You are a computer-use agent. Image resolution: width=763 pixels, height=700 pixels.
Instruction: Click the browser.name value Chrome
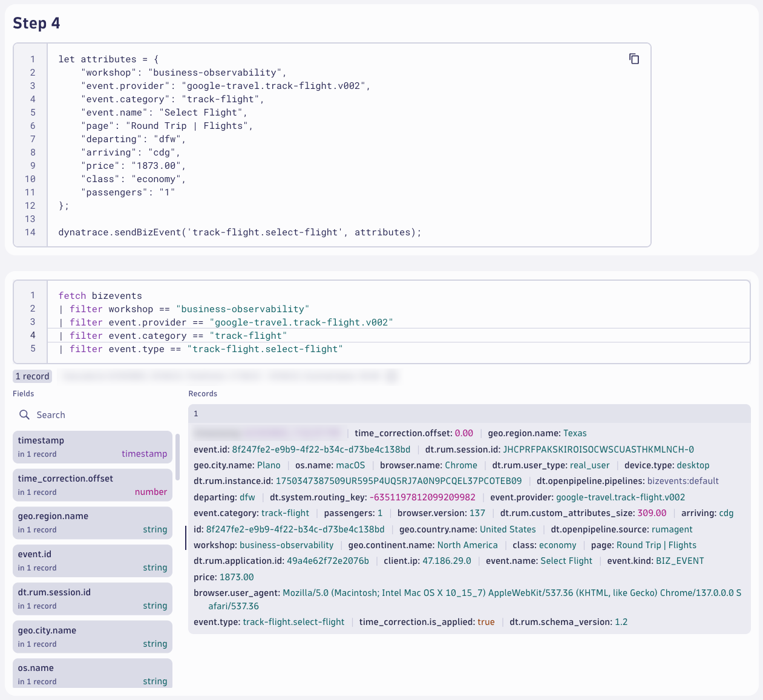tap(461, 465)
